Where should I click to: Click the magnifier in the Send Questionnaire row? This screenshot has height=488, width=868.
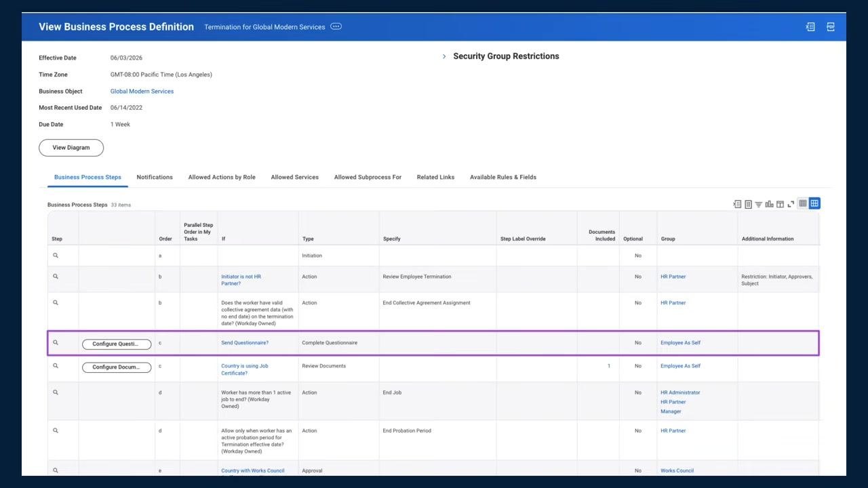(x=56, y=343)
